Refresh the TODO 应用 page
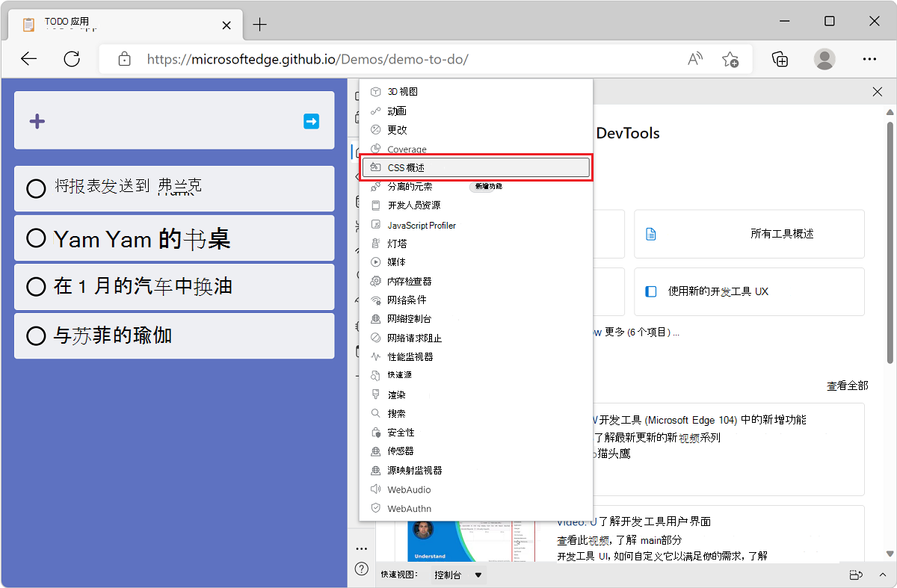Viewport: 897px width, 588px height. pos(72,58)
